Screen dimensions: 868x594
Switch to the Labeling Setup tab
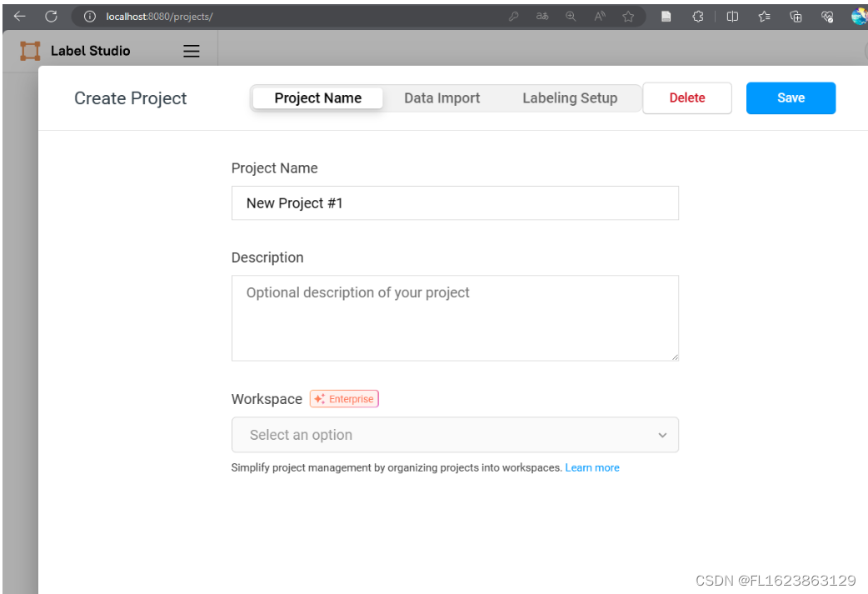(x=570, y=98)
